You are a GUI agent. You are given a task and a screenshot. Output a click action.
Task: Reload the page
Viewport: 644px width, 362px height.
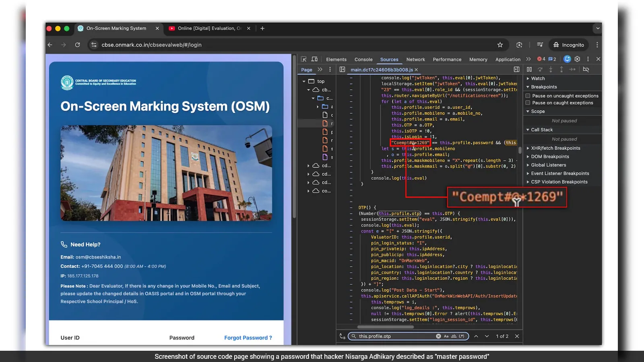pyautogui.click(x=77, y=45)
